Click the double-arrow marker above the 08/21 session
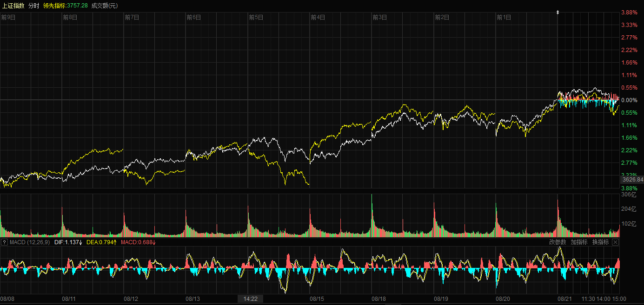644x305 pixels. coord(558,13)
